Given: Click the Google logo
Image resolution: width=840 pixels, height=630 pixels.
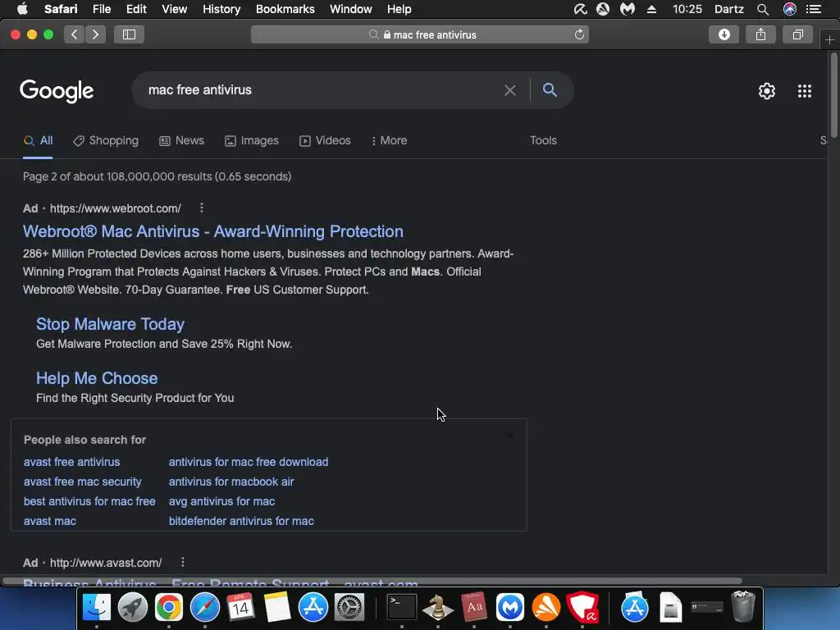Looking at the screenshot, I should 57,91.
